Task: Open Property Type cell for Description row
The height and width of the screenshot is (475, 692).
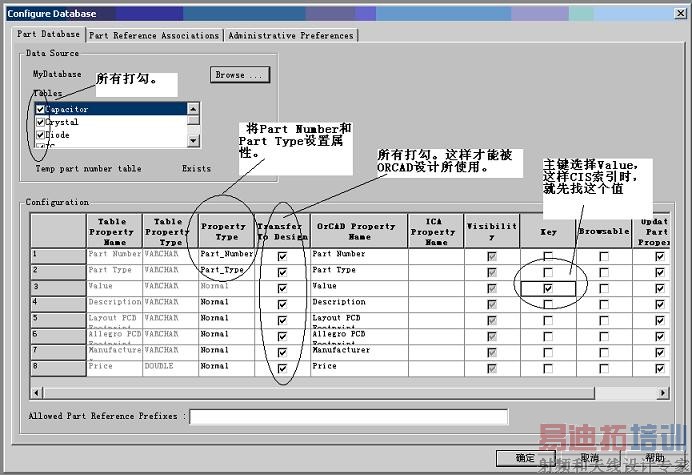Action: tap(226, 304)
